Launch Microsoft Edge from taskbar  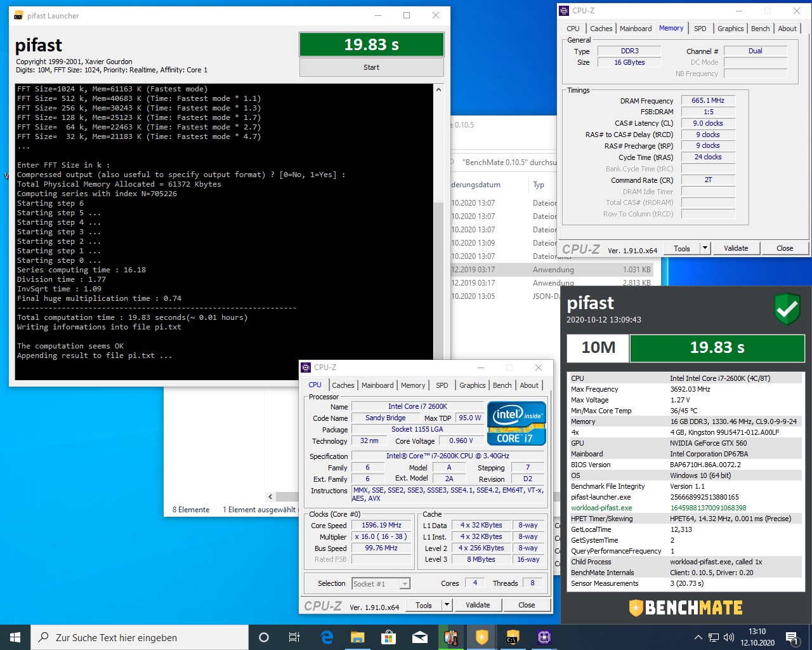click(327, 637)
